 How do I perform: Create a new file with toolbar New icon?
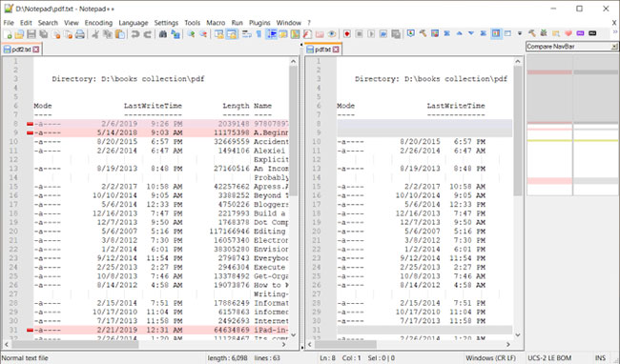(x=8, y=34)
